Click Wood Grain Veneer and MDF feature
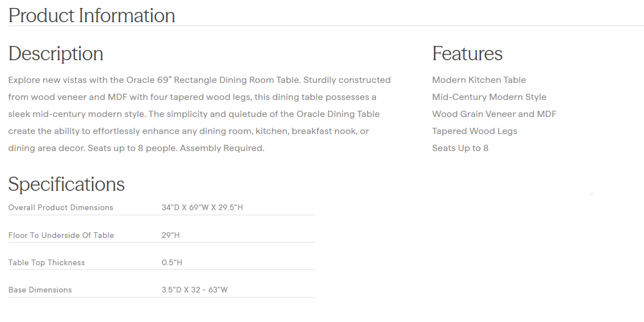 [x=494, y=114]
